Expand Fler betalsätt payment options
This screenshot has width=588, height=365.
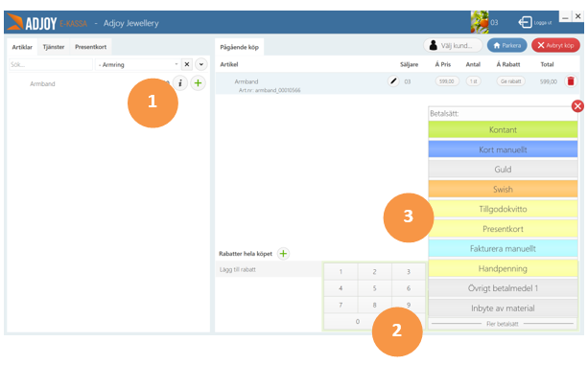click(x=503, y=324)
